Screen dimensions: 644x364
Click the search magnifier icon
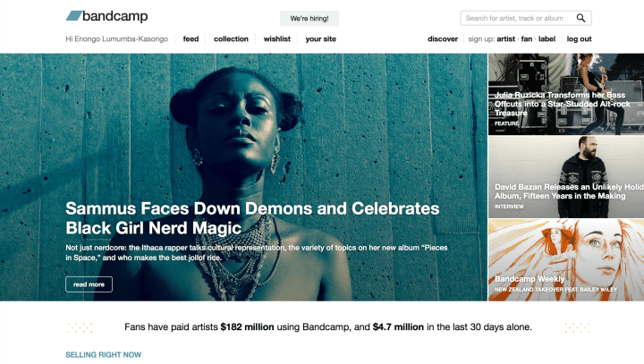[580, 18]
